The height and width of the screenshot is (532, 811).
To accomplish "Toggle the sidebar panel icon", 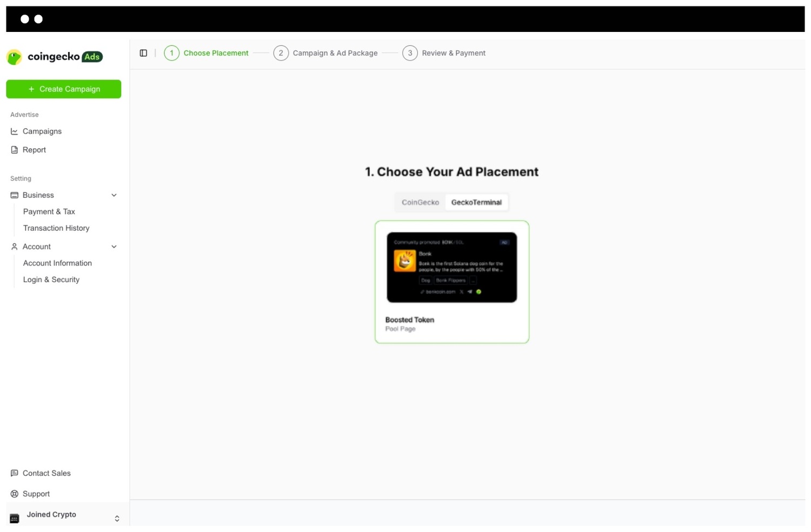I will pos(143,53).
